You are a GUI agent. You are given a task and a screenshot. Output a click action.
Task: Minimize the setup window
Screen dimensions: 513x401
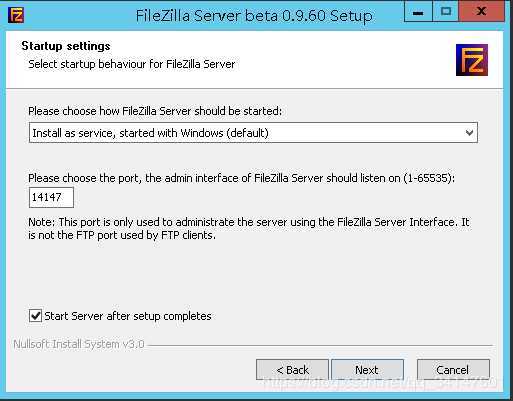point(418,12)
